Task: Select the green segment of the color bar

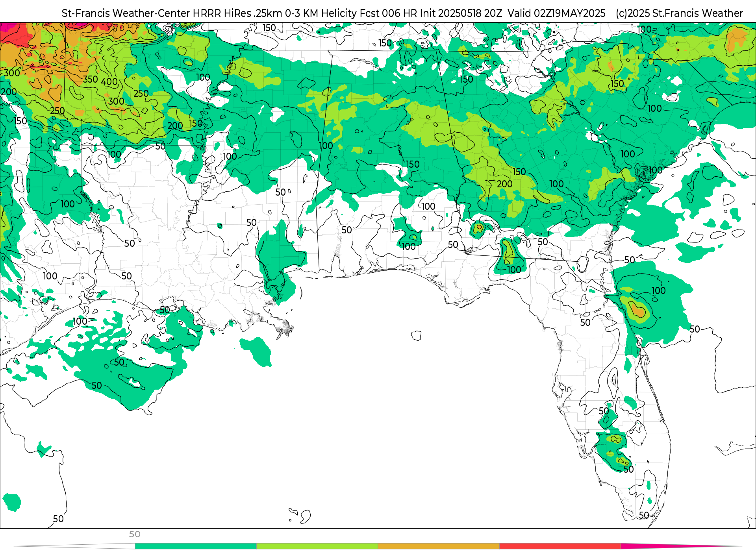Action: (196, 546)
